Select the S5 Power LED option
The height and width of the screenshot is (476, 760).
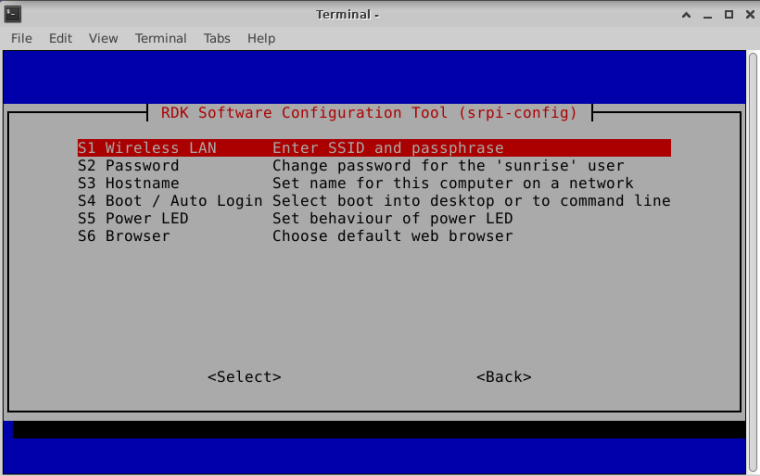pyautogui.click(x=374, y=218)
